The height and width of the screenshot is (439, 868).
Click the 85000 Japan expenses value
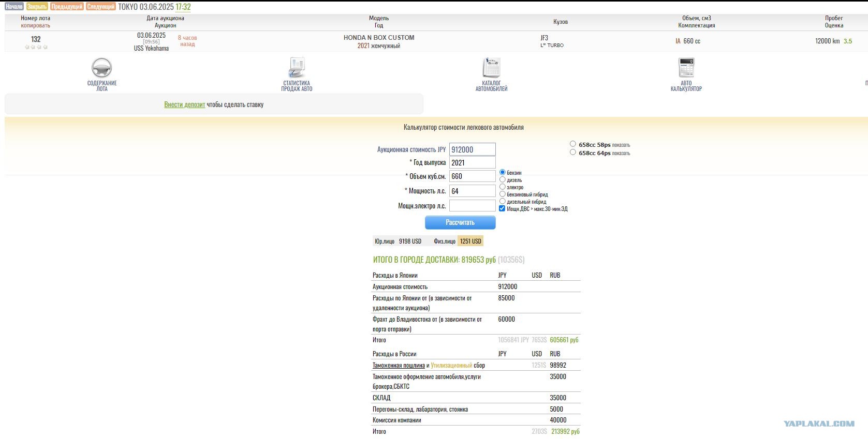pyautogui.click(x=506, y=298)
